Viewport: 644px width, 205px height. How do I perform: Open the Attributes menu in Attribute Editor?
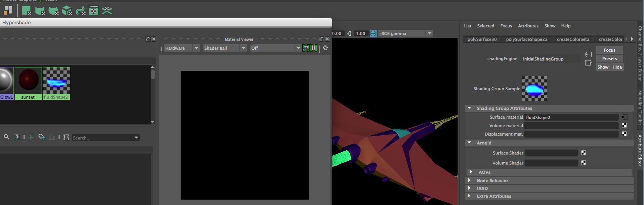[x=528, y=26]
